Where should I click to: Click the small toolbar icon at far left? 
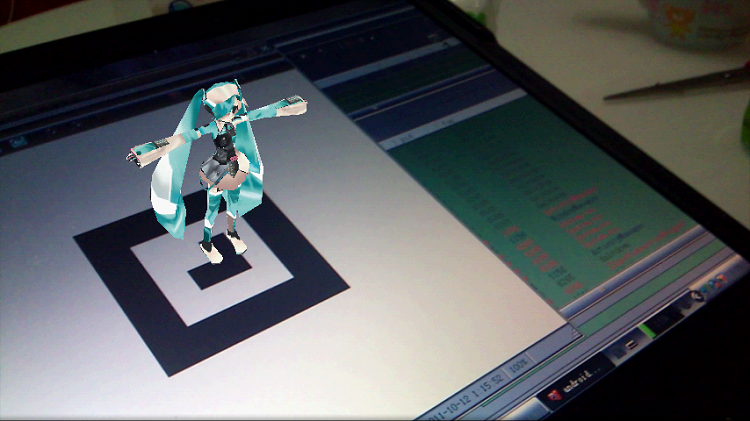point(18,142)
